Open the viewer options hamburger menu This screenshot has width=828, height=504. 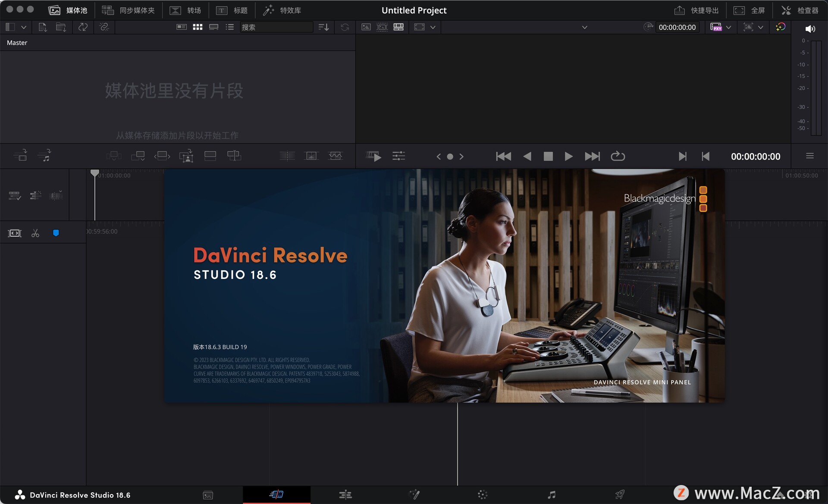[x=809, y=156]
